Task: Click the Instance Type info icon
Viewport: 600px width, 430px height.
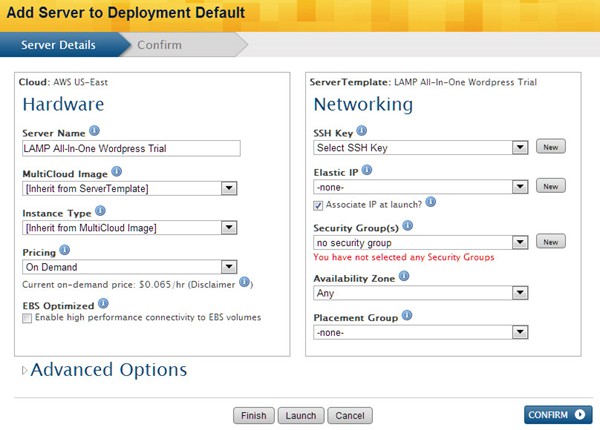Action: pos(100,212)
